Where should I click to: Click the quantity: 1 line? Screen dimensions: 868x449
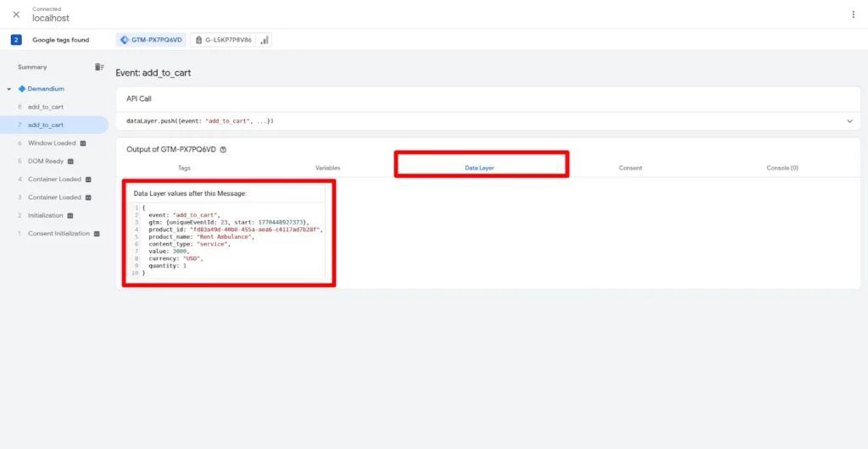pyautogui.click(x=167, y=265)
